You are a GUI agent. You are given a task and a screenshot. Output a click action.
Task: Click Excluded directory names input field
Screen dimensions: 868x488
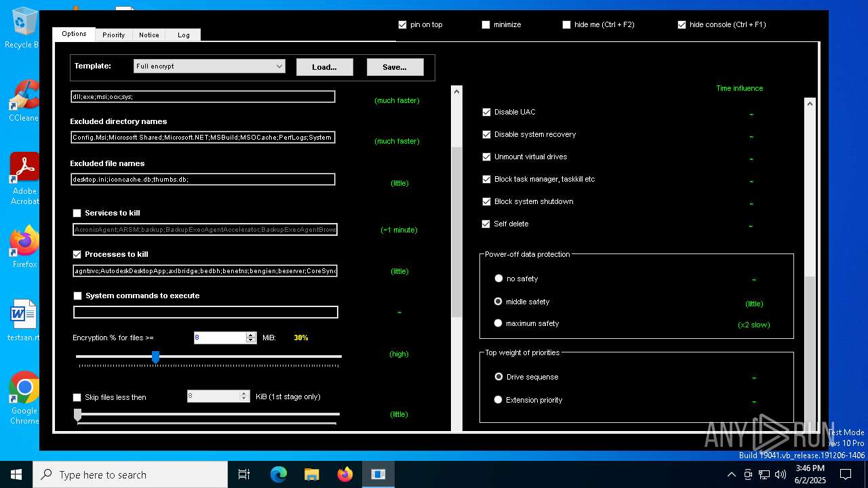coord(203,137)
